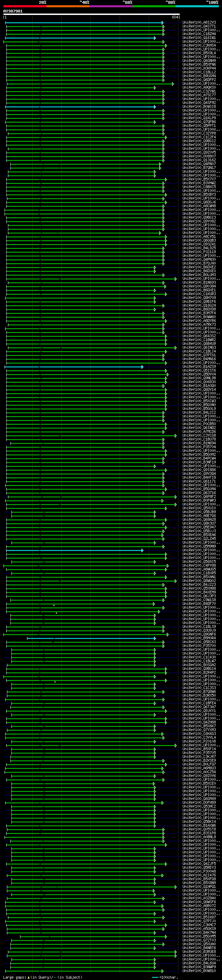Click label UniRef100_Q5DVX4
Viewport: 222px width, 980px height.
point(199,374)
